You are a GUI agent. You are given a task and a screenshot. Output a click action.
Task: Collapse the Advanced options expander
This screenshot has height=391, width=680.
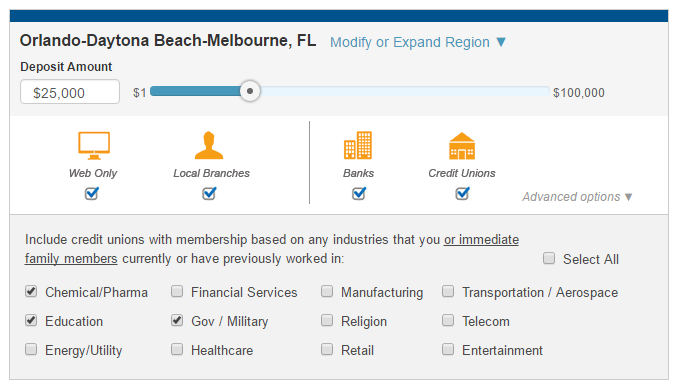tap(577, 197)
